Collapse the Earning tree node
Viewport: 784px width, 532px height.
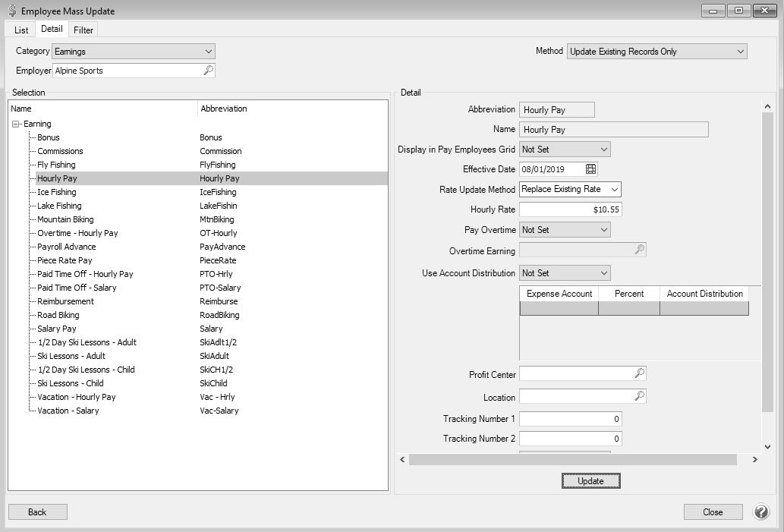(x=15, y=124)
